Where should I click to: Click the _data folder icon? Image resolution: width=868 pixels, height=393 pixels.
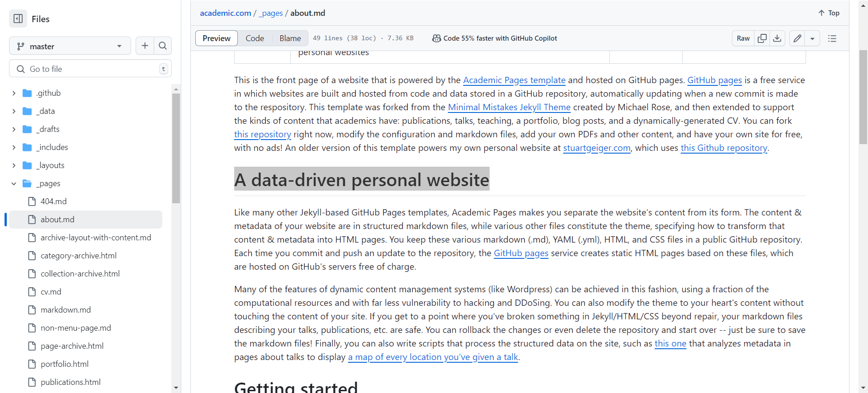pos(27,111)
